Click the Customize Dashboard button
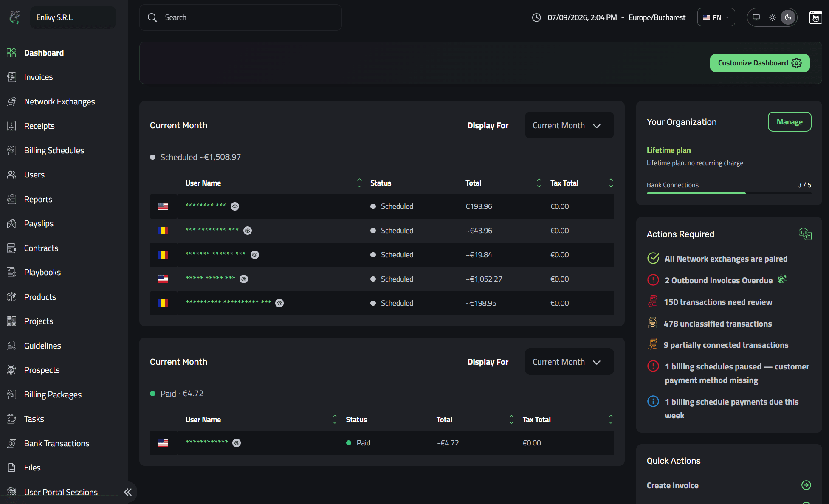Image resolution: width=829 pixels, height=504 pixels. point(760,63)
